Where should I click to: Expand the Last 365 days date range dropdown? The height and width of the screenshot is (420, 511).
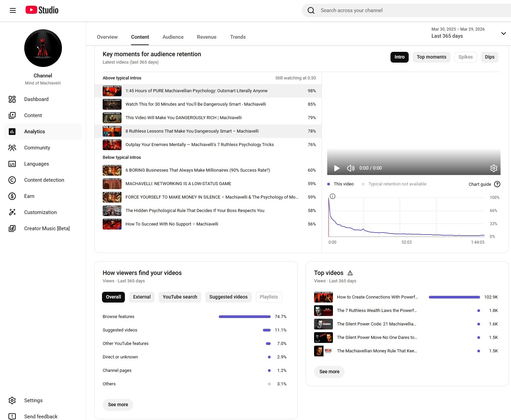(503, 33)
